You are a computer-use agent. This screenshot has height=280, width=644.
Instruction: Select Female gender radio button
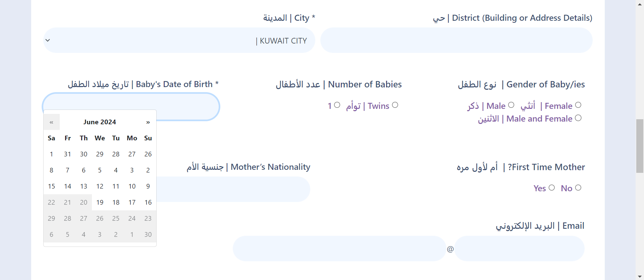[578, 105]
